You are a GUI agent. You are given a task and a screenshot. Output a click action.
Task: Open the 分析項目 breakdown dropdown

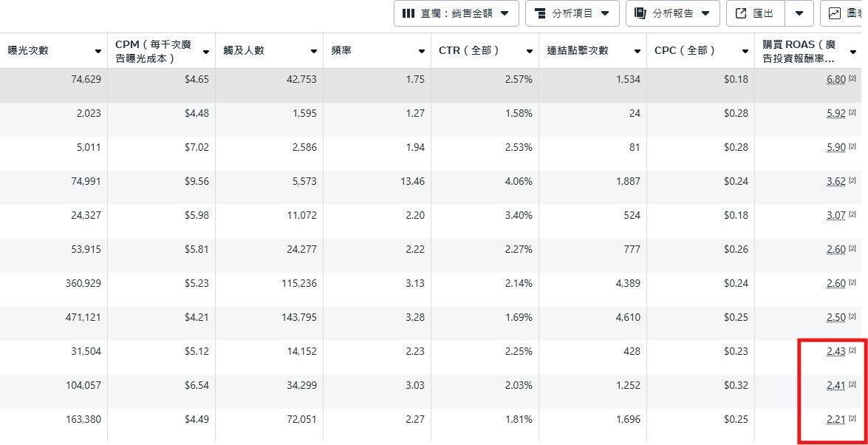(572, 13)
